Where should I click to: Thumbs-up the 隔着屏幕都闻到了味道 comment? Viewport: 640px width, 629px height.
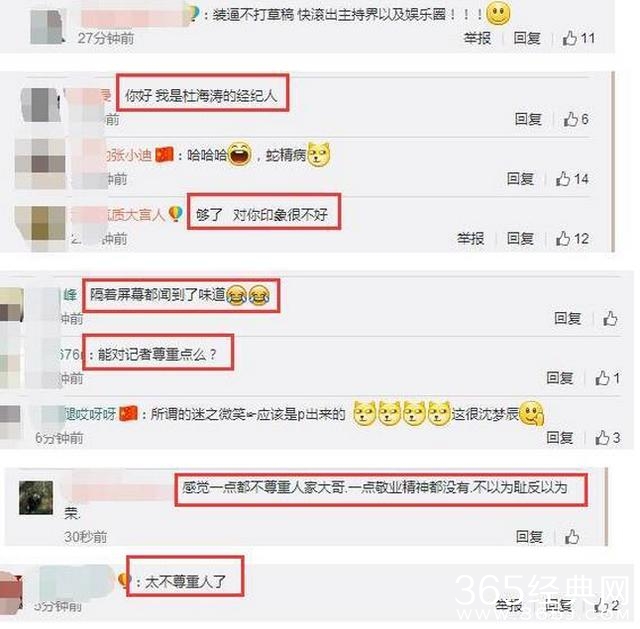[610, 318]
